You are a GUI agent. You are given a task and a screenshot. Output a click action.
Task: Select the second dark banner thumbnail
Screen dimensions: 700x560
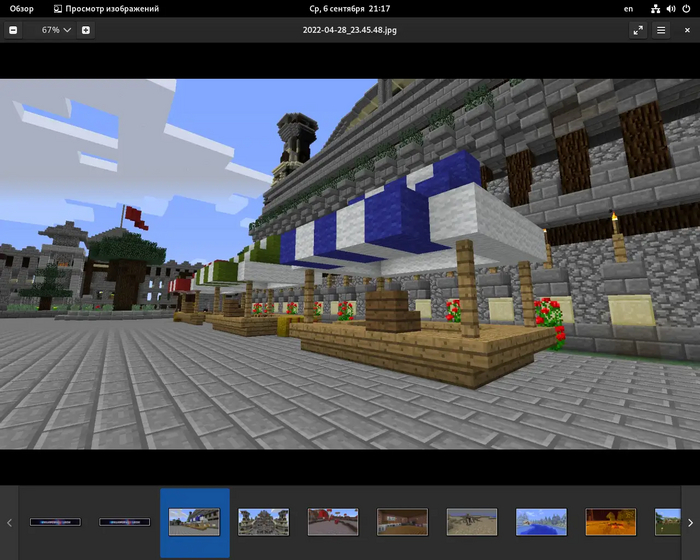point(125,522)
